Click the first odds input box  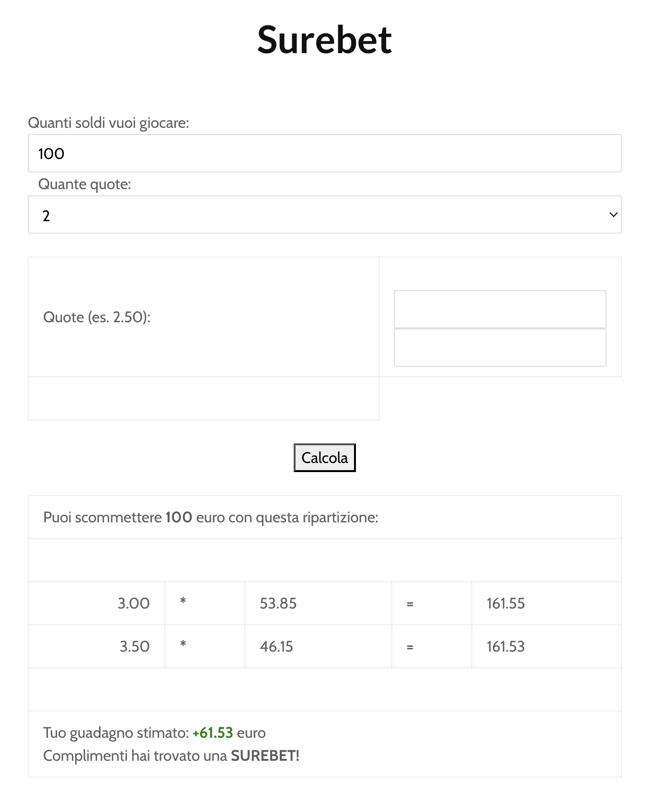(500, 309)
